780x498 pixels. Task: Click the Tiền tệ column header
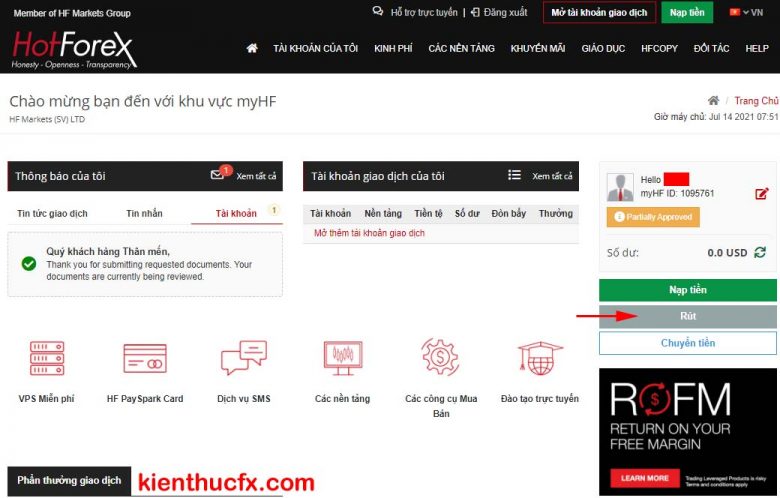pos(428,213)
